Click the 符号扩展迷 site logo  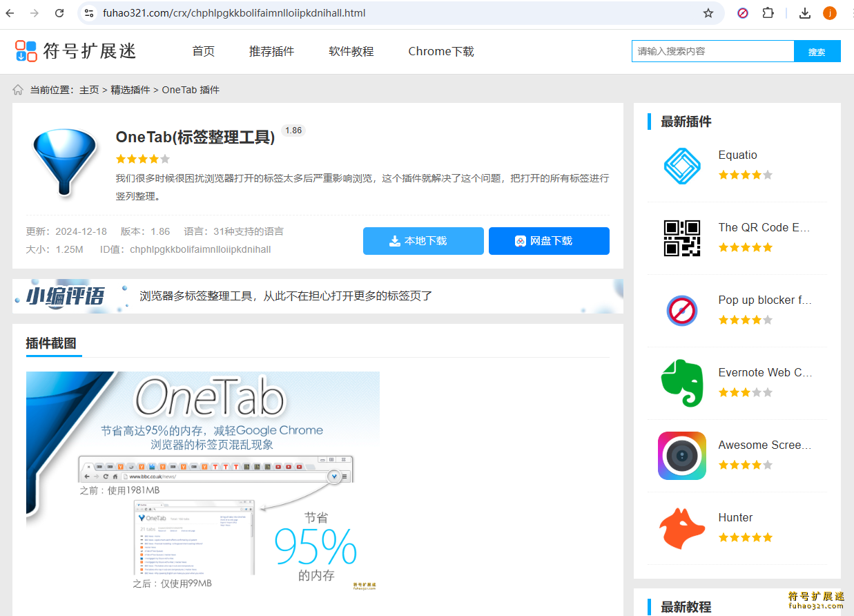(x=76, y=51)
